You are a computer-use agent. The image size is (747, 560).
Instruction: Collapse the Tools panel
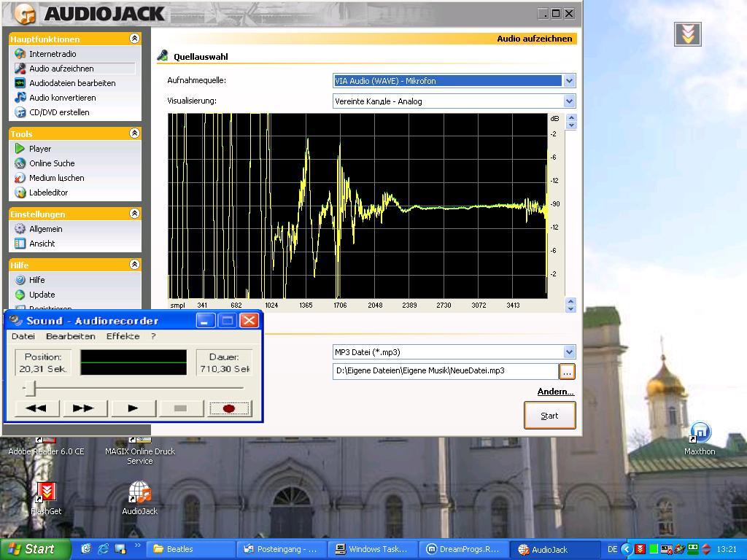[134, 133]
